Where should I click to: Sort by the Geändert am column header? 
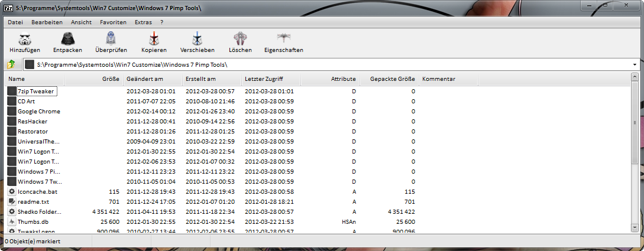[153, 79]
